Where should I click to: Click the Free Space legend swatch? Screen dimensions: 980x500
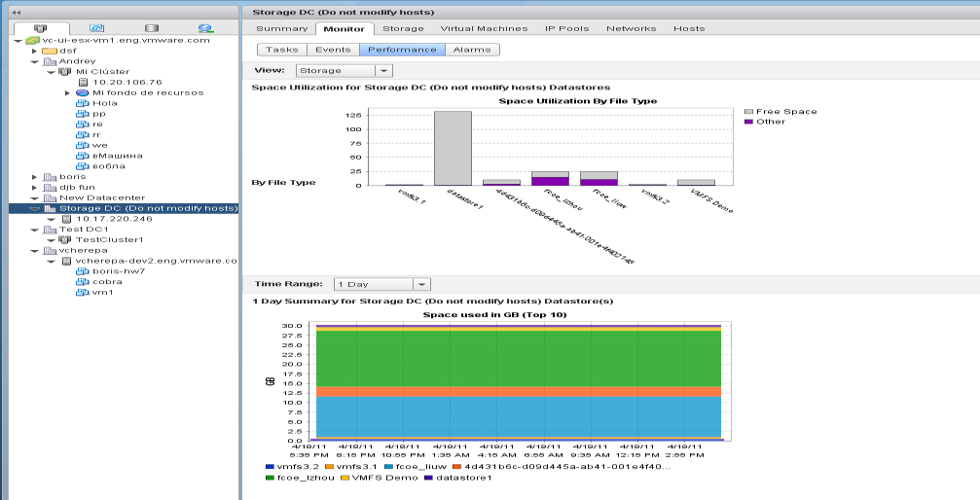(748, 111)
